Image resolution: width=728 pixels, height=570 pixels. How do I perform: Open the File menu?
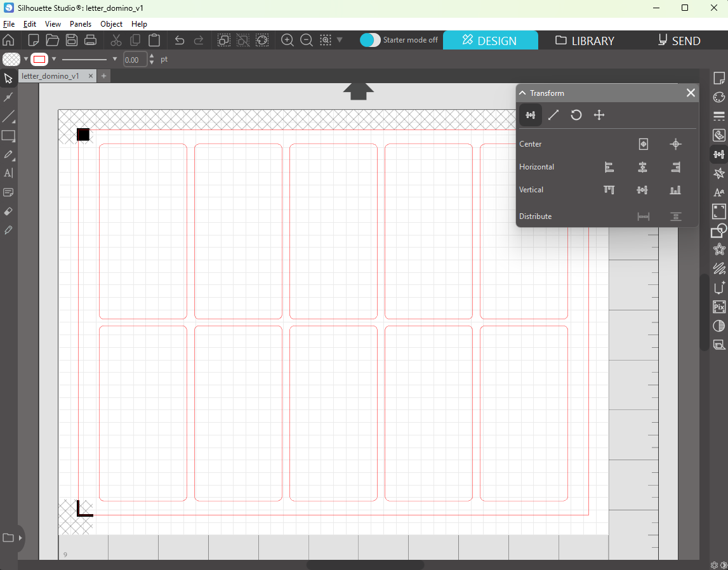pyautogui.click(x=9, y=24)
